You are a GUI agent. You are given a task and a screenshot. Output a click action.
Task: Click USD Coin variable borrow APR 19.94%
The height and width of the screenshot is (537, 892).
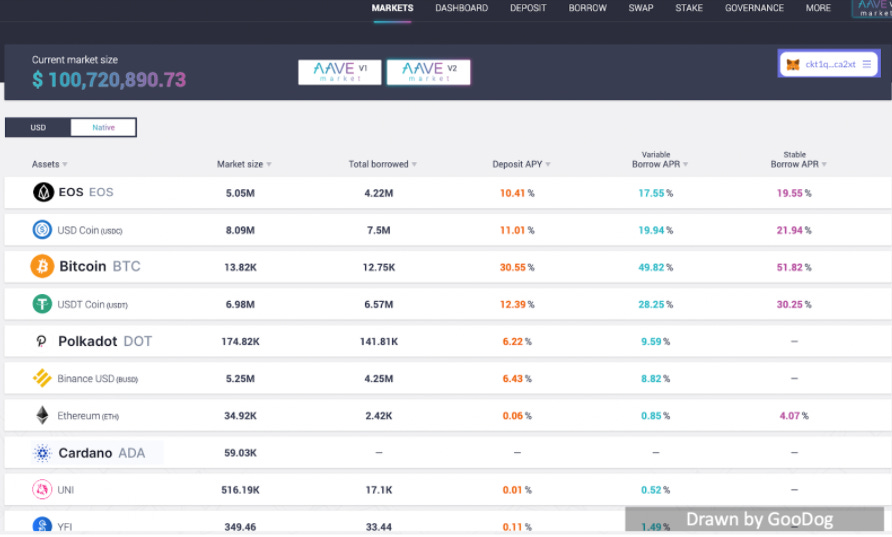[x=655, y=230]
